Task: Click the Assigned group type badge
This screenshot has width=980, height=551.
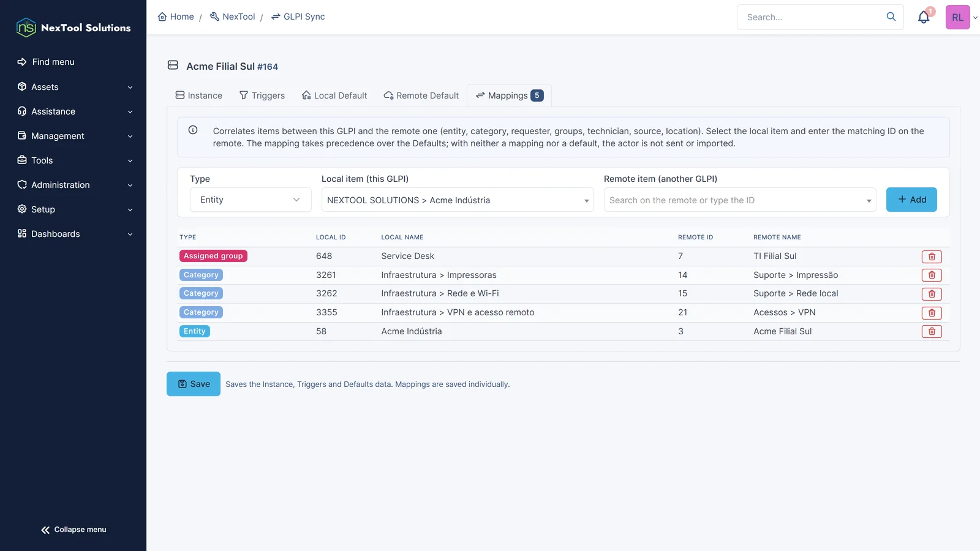Action: point(213,256)
